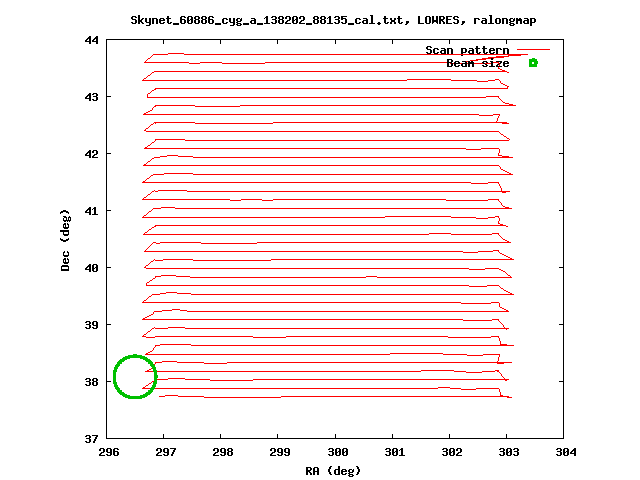Click the y-axis tick label 42
Screen dimensions: 640x480
(x=92, y=154)
